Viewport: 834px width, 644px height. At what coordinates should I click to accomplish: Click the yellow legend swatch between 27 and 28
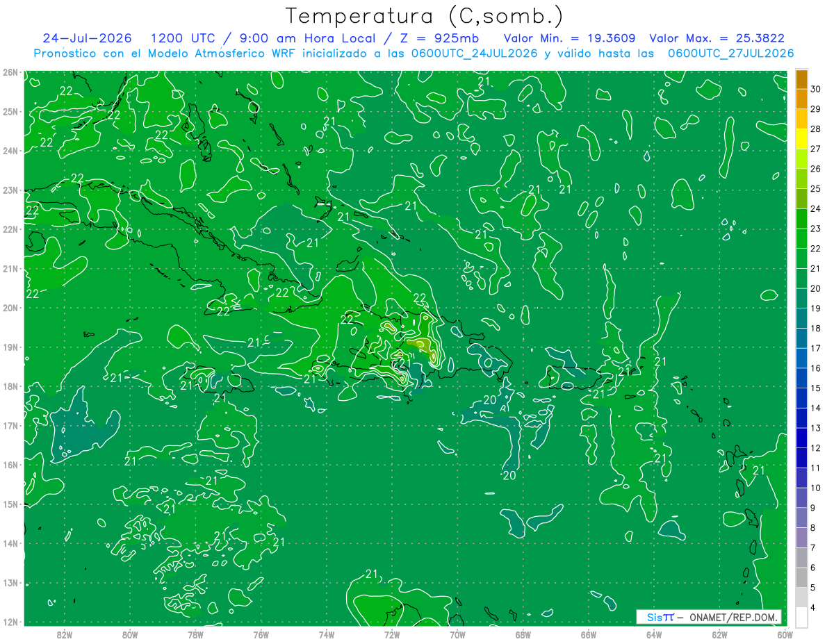coord(801,139)
